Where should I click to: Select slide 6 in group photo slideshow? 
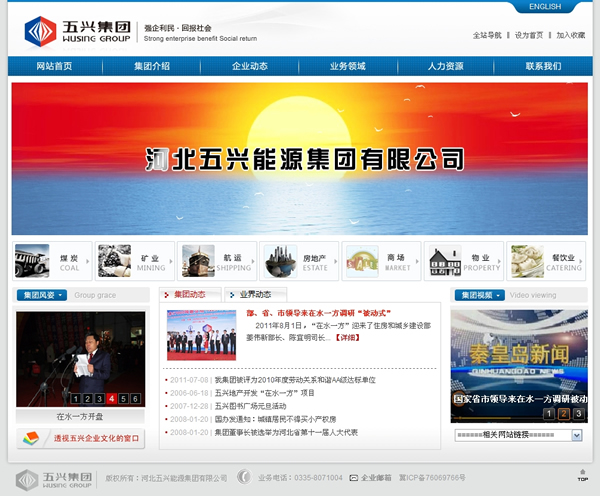pyautogui.click(x=135, y=399)
